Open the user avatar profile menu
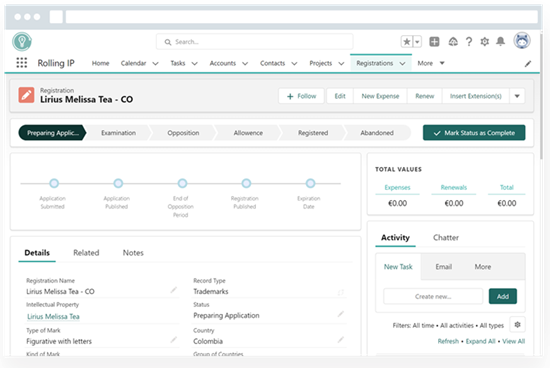Image resolution: width=550 pixels, height=368 pixels. pos(522,41)
